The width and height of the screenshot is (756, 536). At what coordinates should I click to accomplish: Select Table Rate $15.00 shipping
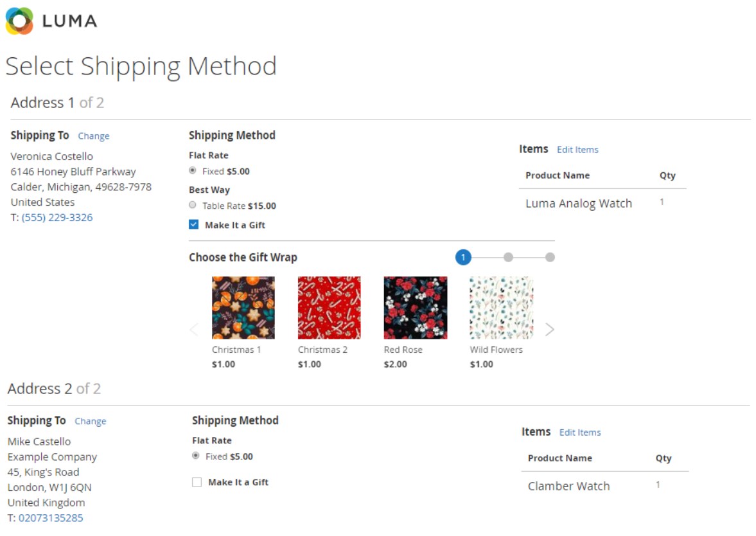pos(193,205)
